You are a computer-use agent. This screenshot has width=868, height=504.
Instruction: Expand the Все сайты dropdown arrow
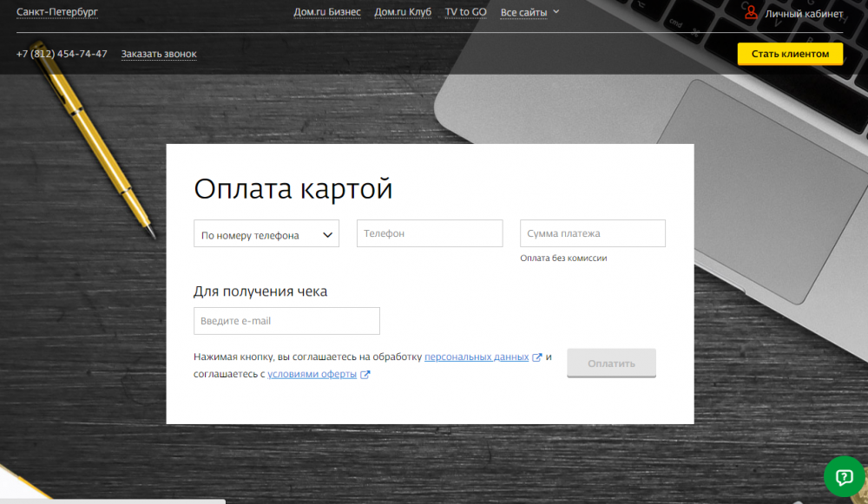point(556,11)
